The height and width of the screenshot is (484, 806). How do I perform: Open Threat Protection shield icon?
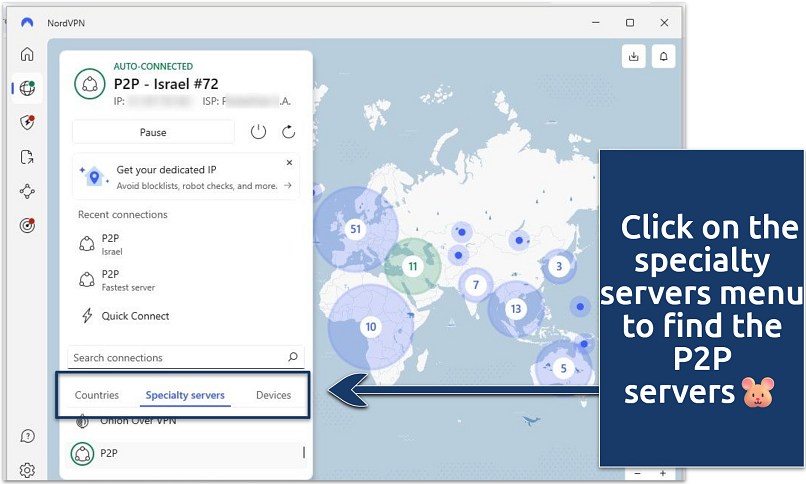[x=27, y=122]
